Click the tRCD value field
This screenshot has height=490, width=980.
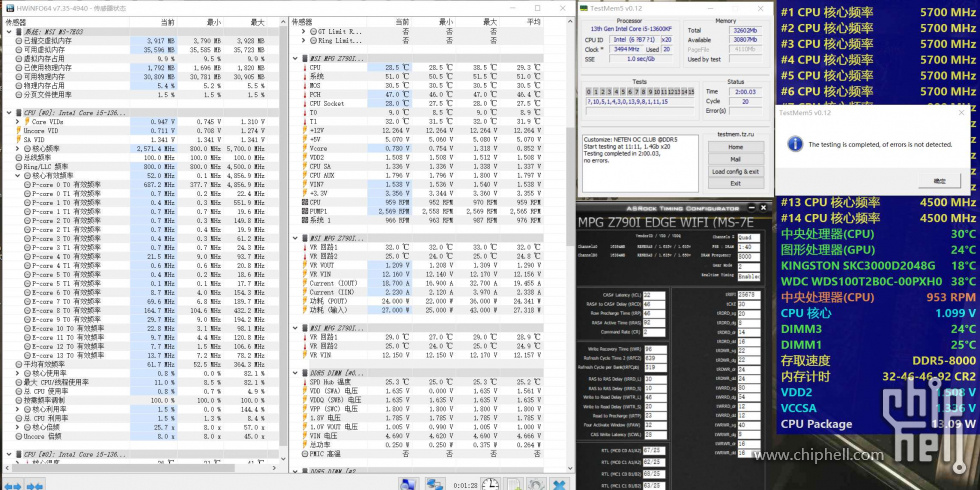(654, 304)
